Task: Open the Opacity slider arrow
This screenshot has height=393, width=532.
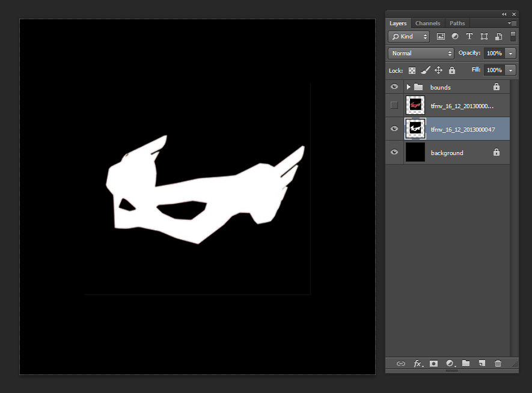Action: [x=510, y=53]
